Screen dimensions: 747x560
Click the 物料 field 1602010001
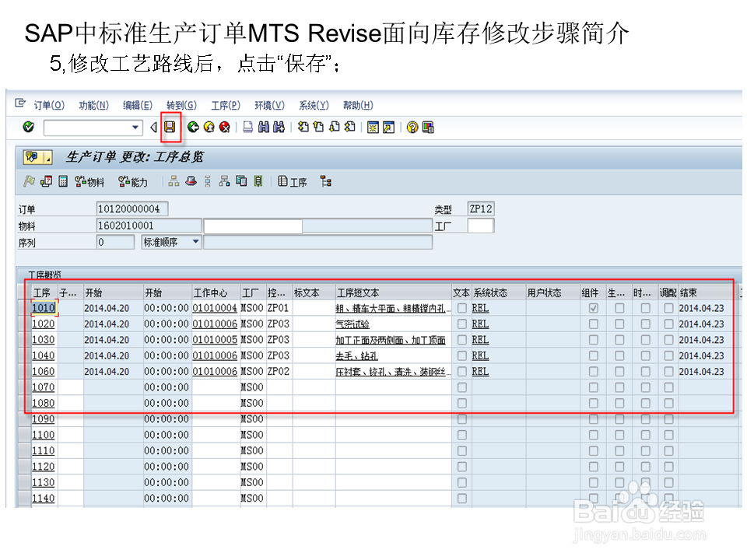click(149, 226)
